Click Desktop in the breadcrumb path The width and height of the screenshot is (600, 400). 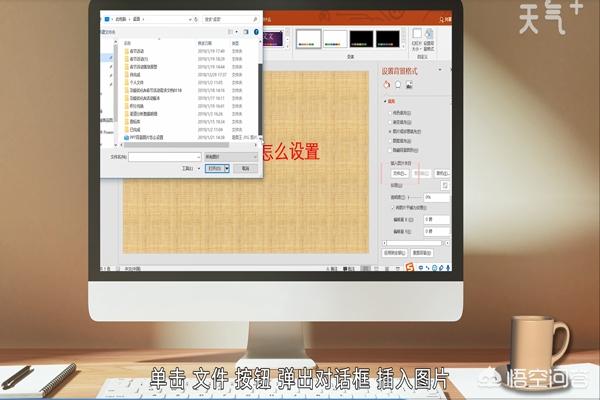coord(136,19)
